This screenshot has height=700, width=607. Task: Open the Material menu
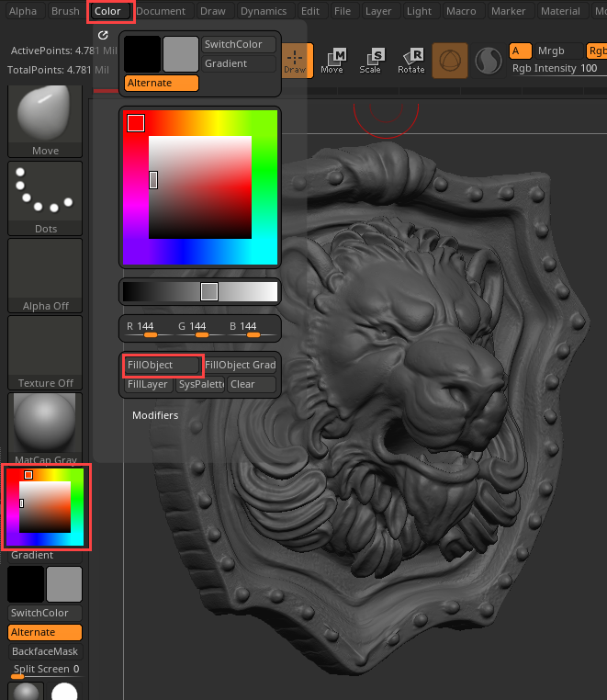click(560, 11)
